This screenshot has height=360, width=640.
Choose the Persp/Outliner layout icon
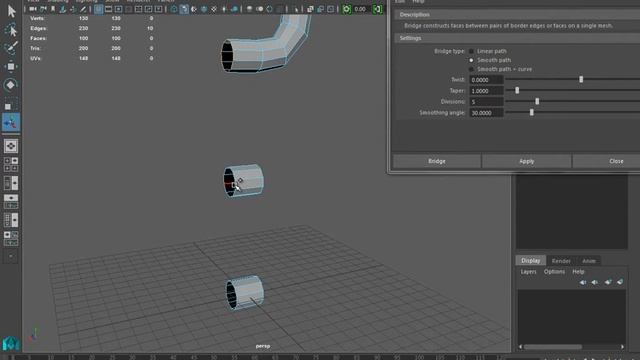coord(11,183)
